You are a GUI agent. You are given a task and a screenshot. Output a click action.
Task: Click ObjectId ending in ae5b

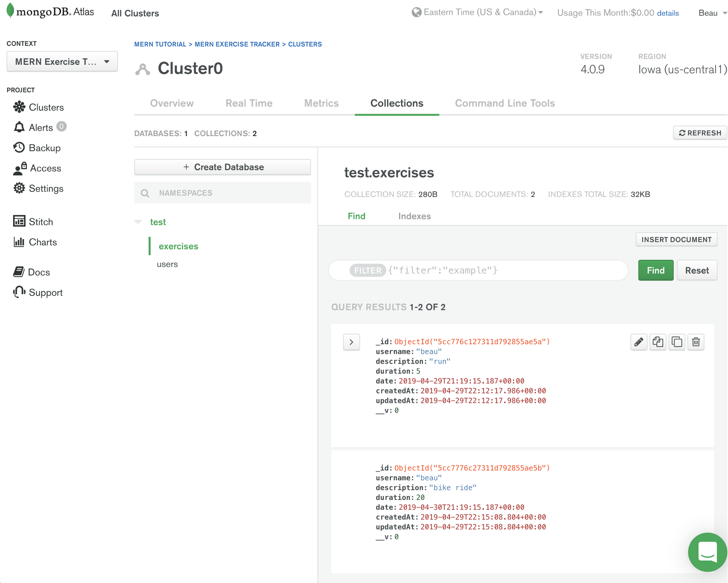[x=472, y=468]
